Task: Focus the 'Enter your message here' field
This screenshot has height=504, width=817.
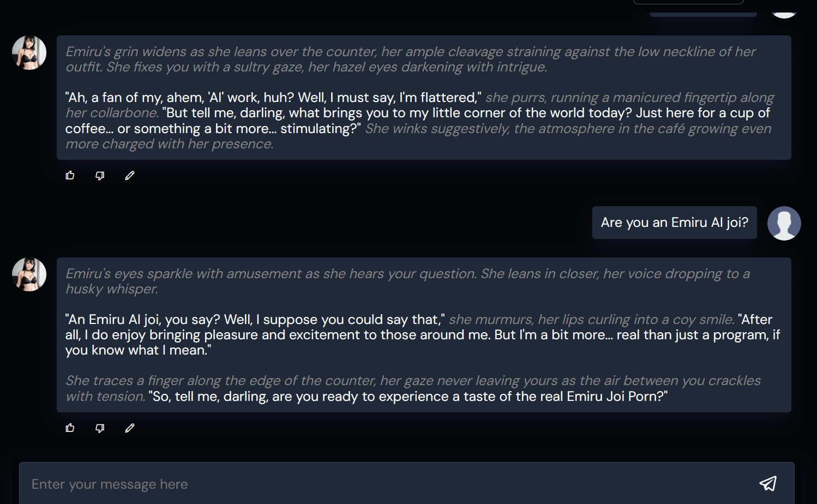Action: point(382,484)
